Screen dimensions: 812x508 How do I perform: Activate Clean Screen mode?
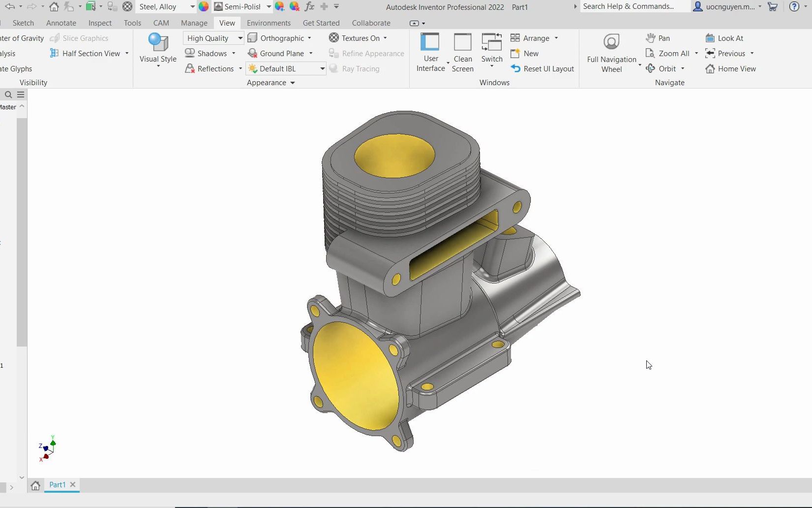[462, 52]
